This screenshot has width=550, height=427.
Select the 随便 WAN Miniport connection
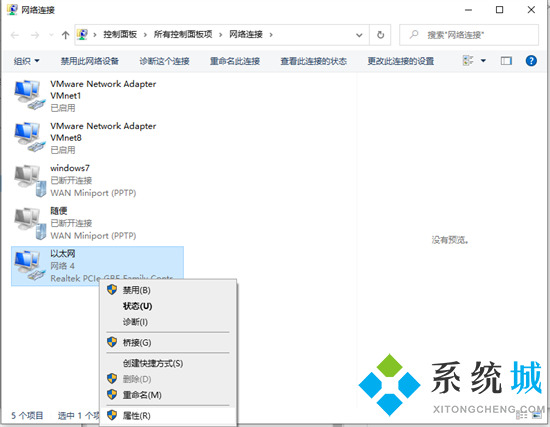click(75, 223)
